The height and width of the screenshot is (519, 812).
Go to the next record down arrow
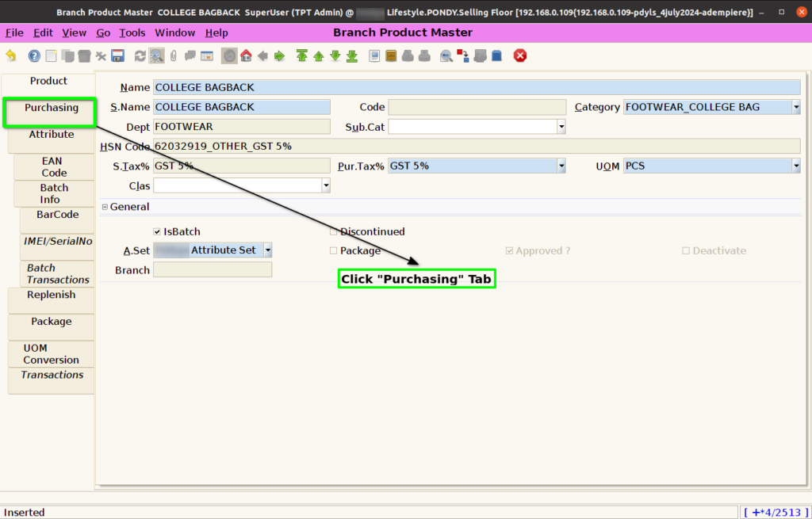[335, 56]
